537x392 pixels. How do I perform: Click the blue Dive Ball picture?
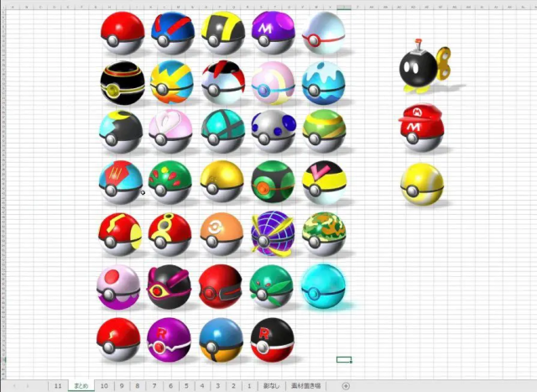[x=324, y=81]
